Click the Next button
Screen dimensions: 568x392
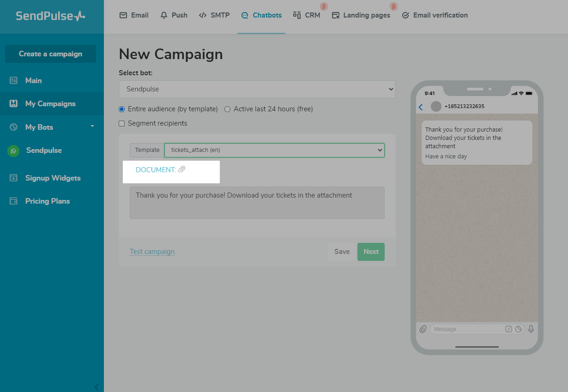(x=371, y=252)
